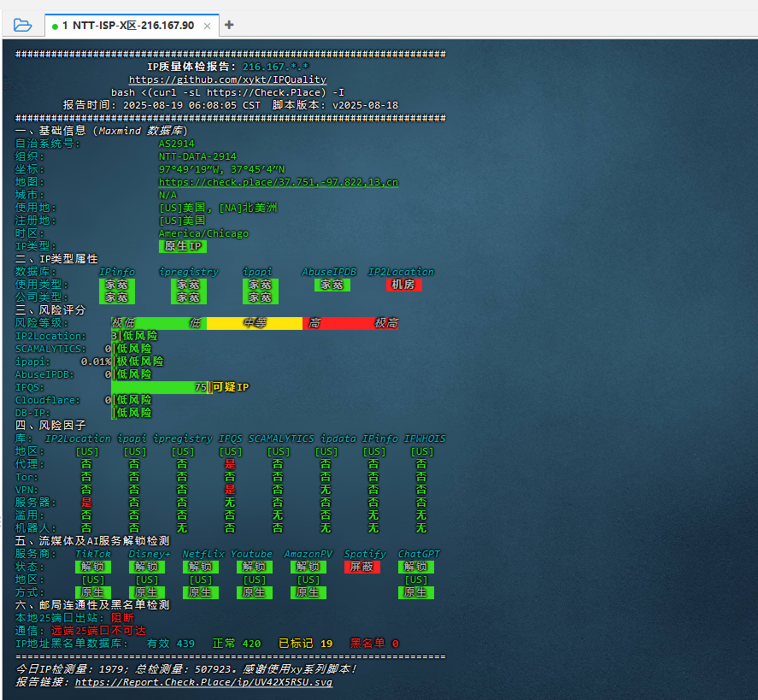Click the SCAMALYTICS column header in risk factors

281,438
